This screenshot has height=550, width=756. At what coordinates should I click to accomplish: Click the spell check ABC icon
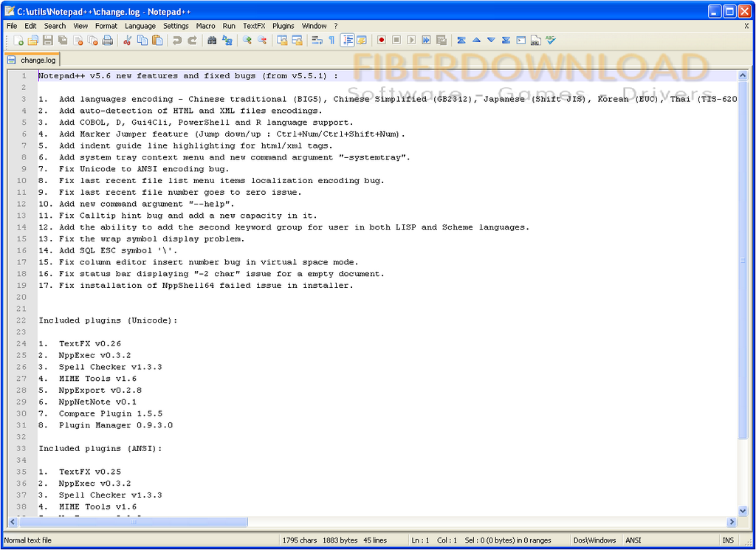pyautogui.click(x=551, y=41)
